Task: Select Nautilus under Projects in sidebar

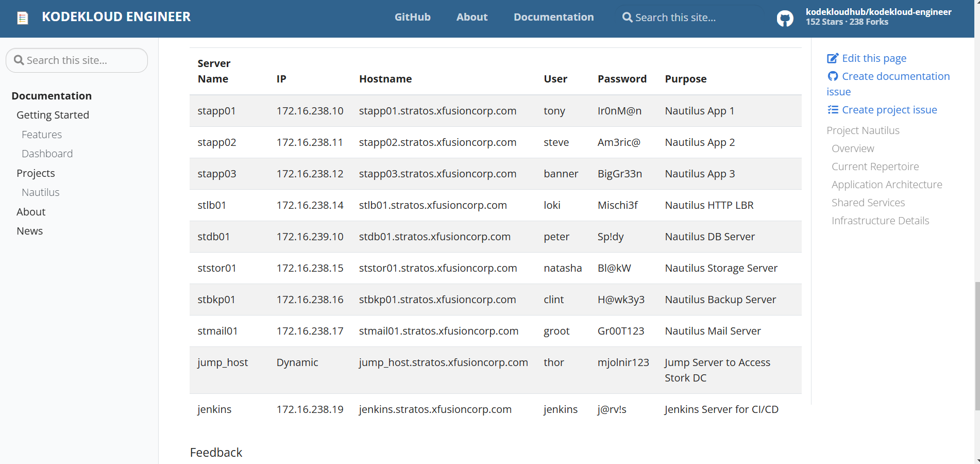Action: point(41,192)
